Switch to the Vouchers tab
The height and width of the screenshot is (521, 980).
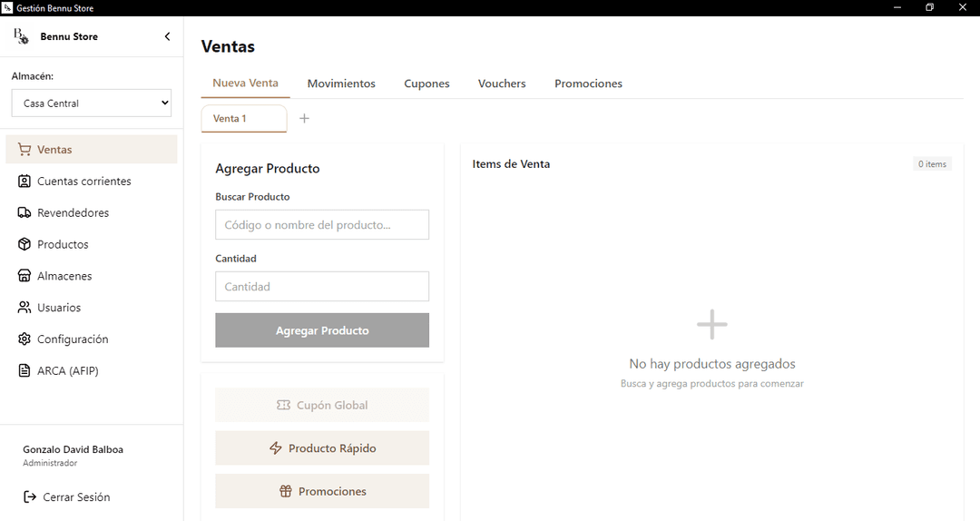[502, 84]
